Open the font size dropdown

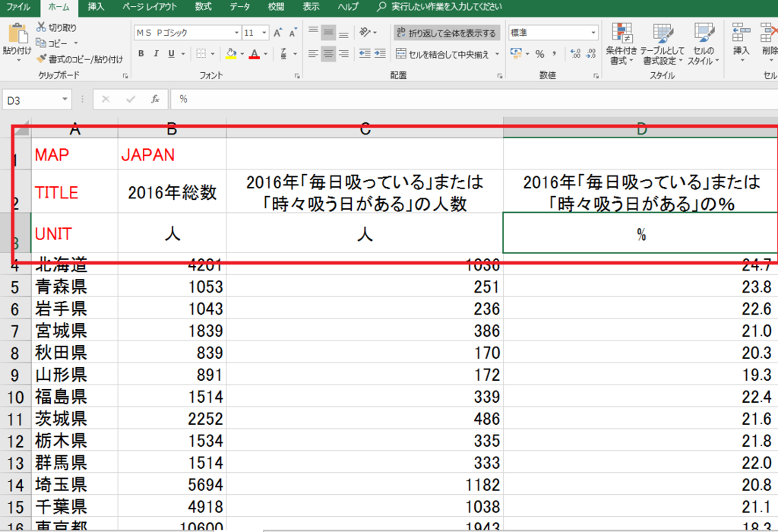(x=264, y=31)
